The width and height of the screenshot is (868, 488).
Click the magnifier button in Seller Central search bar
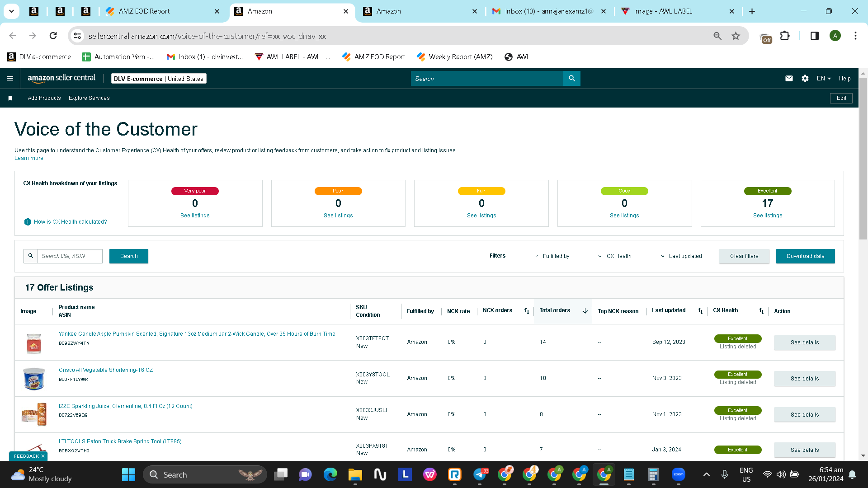pyautogui.click(x=572, y=79)
